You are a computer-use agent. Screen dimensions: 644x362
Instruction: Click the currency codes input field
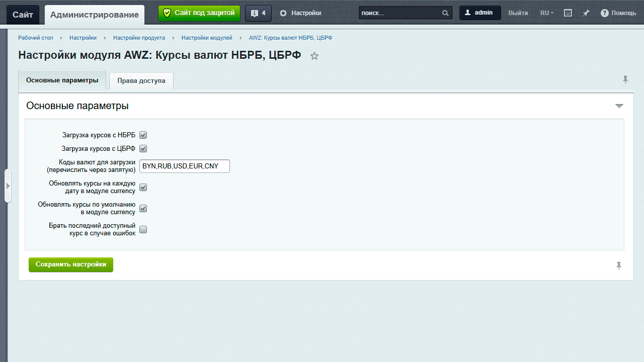184,166
